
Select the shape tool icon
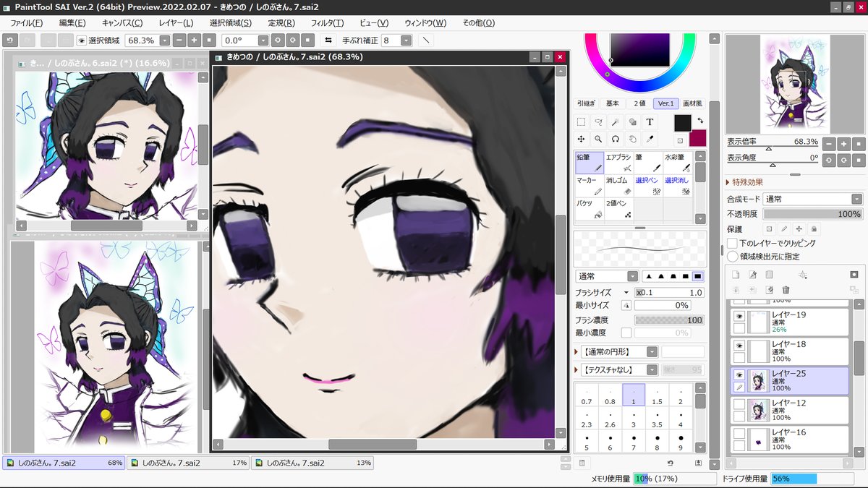pyautogui.click(x=632, y=122)
